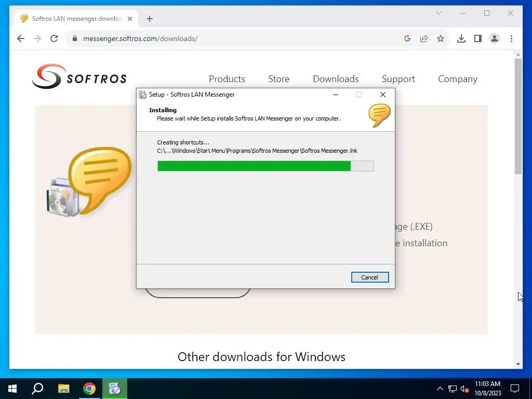Click 'Other downloads for Windows' heading
Screen dimensions: 532x399
coord(261,356)
